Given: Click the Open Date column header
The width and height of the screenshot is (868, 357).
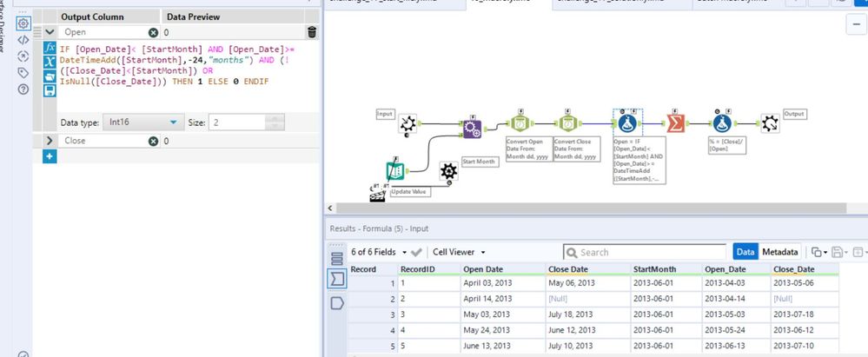Looking at the screenshot, I should [x=503, y=269].
